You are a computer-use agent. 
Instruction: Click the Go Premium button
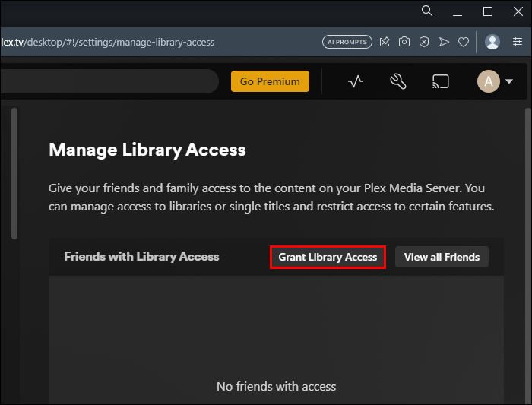[270, 81]
